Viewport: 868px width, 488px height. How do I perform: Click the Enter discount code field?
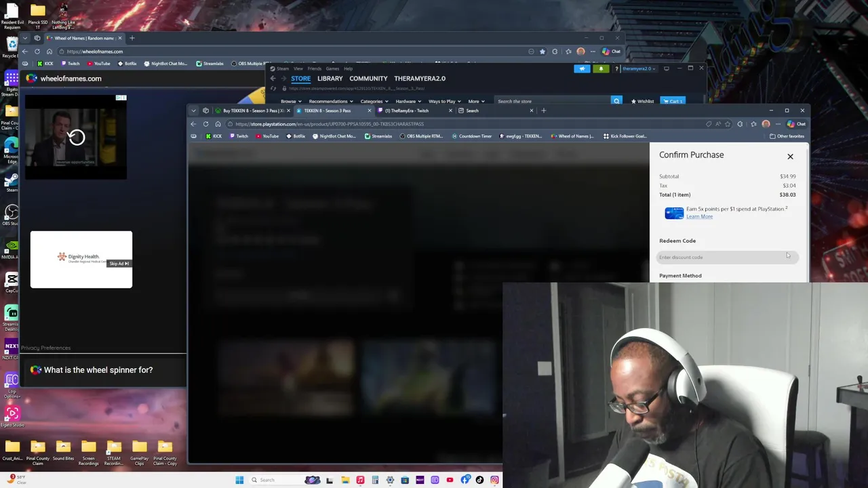pos(727,257)
